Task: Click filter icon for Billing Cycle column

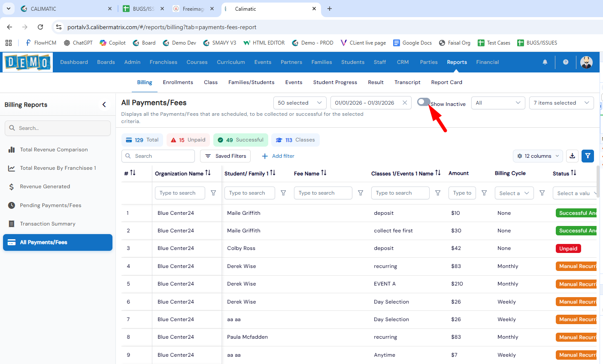Action: 542,193
